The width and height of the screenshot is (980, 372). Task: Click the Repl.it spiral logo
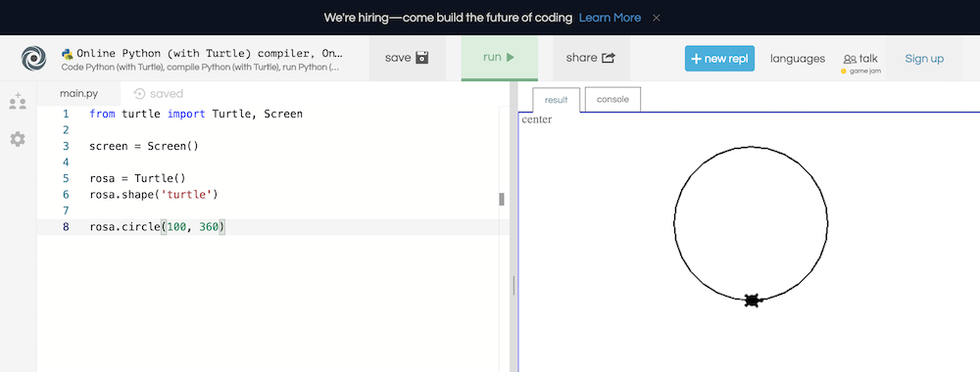click(x=33, y=58)
